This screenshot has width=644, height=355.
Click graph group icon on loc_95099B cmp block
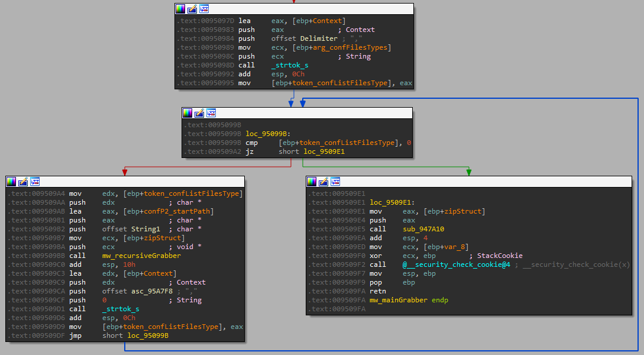211,113
